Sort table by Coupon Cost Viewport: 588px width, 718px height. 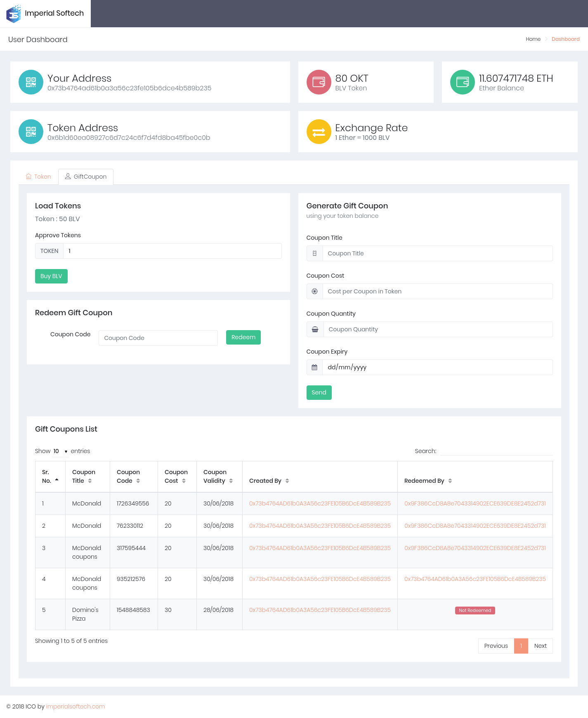[184, 481]
